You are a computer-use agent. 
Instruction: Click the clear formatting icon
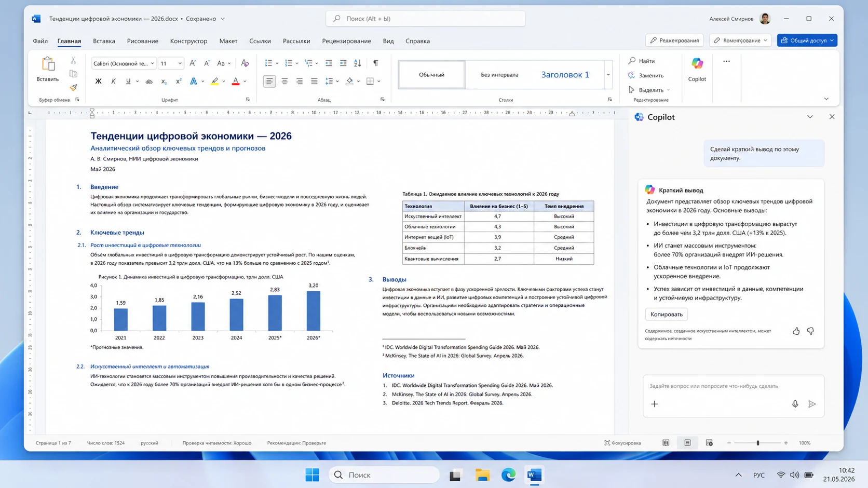click(245, 63)
